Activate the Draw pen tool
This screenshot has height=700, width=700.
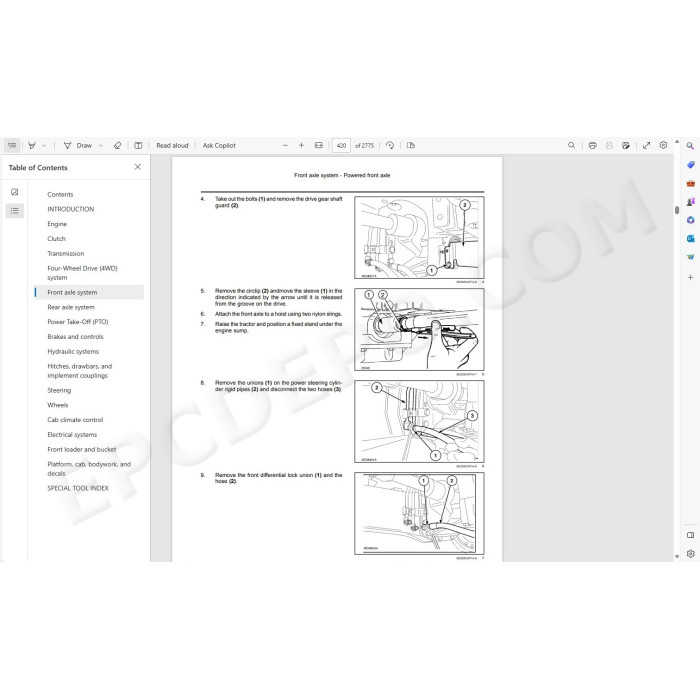click(x=78, y=146)
